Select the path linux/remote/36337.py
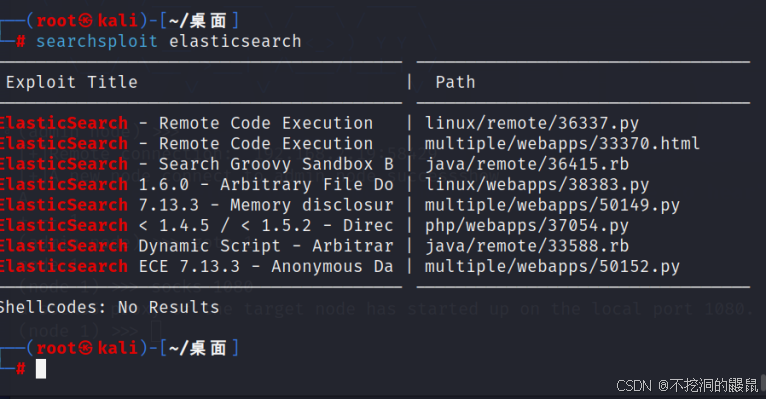The width and height of the screenshot is (766, 400). click(531, 123)
